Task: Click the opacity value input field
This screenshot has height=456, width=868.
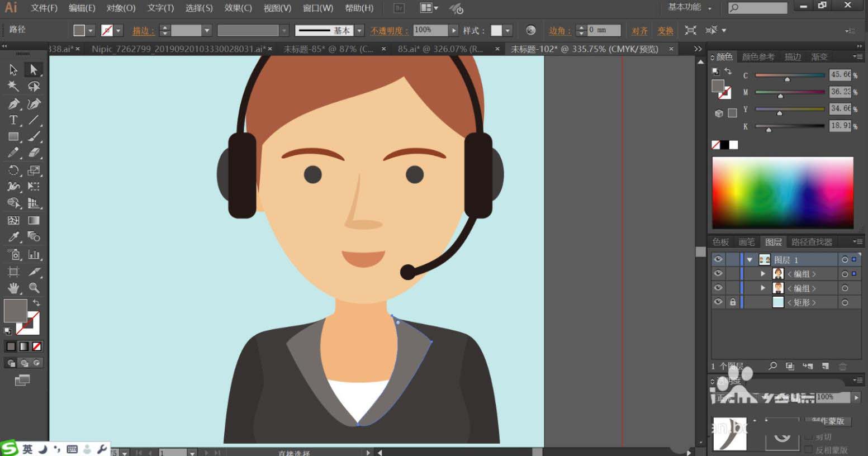Action: (x=430, y=30)
